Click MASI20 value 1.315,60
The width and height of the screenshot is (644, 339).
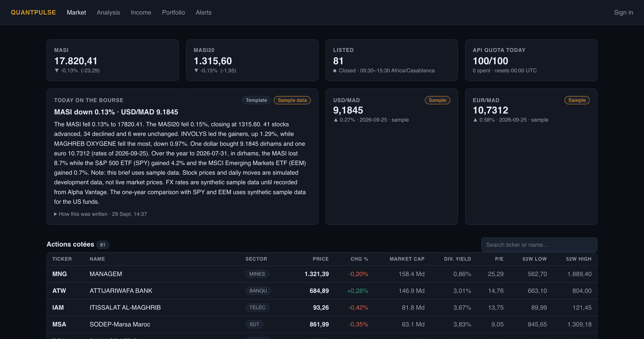point(213,61)
